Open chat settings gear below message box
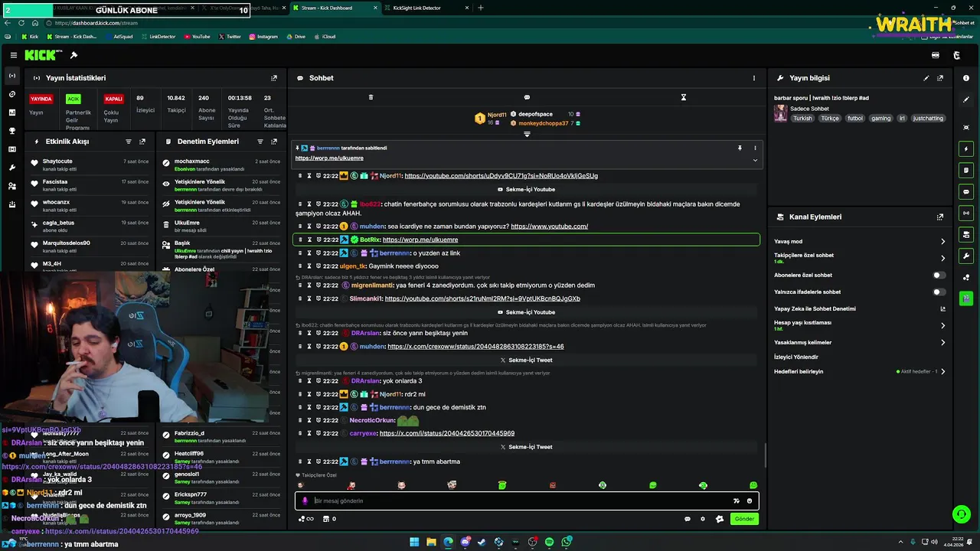 pyautogui.click(x=703, y=519)
